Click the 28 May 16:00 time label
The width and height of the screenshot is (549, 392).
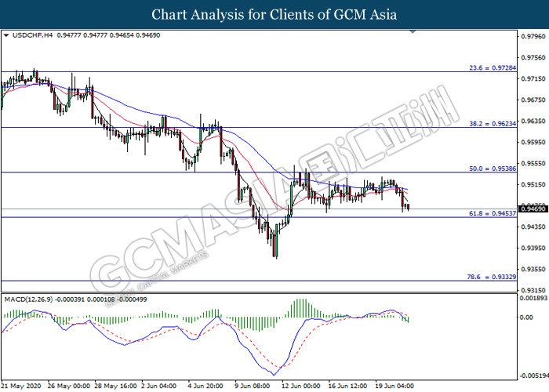[115, 386]
